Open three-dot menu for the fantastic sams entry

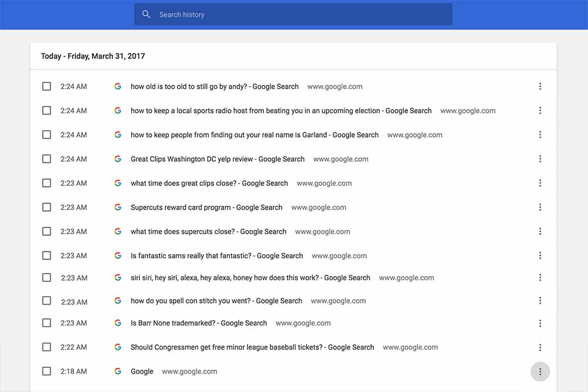tap(540, 255)
